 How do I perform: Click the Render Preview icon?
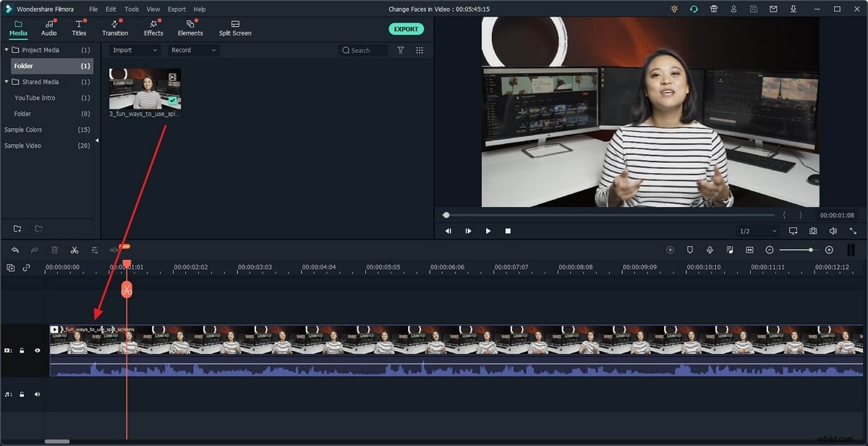670,249
